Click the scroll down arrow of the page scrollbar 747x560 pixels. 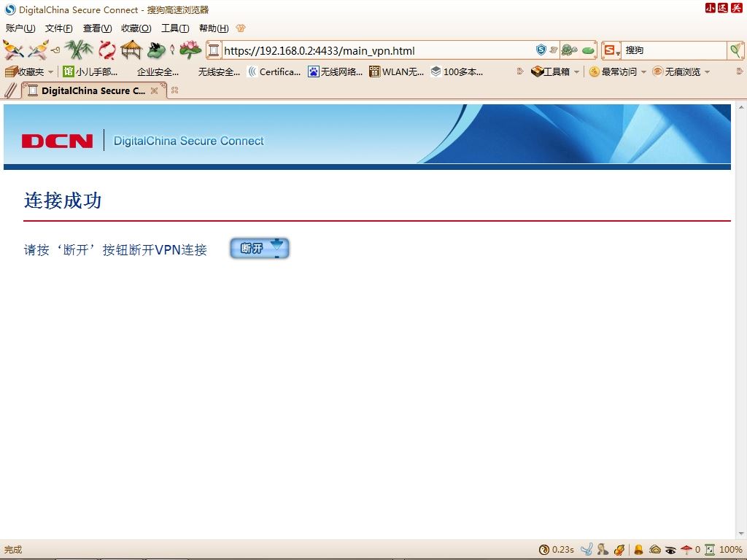coord(741,534)
